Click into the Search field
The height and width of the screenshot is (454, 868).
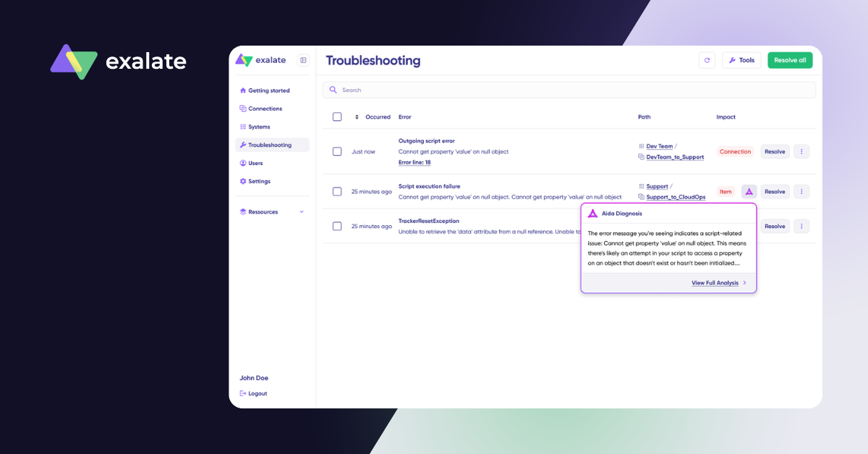click(569, 90)
